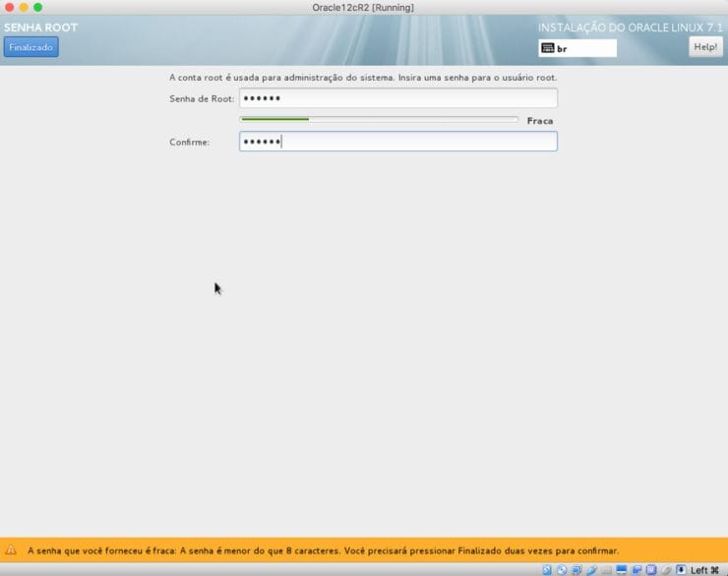The width and height of the screenshot is (728, 576).
Task: Open the Help! button
Action: pyautogui.click(x=705, y=47)
